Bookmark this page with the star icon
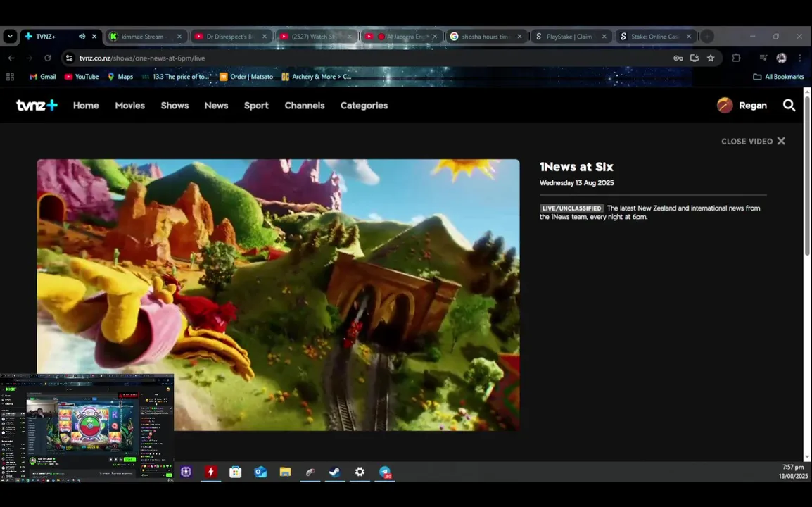The width and height of the screenshot is (812, 507). coord(711,58)
